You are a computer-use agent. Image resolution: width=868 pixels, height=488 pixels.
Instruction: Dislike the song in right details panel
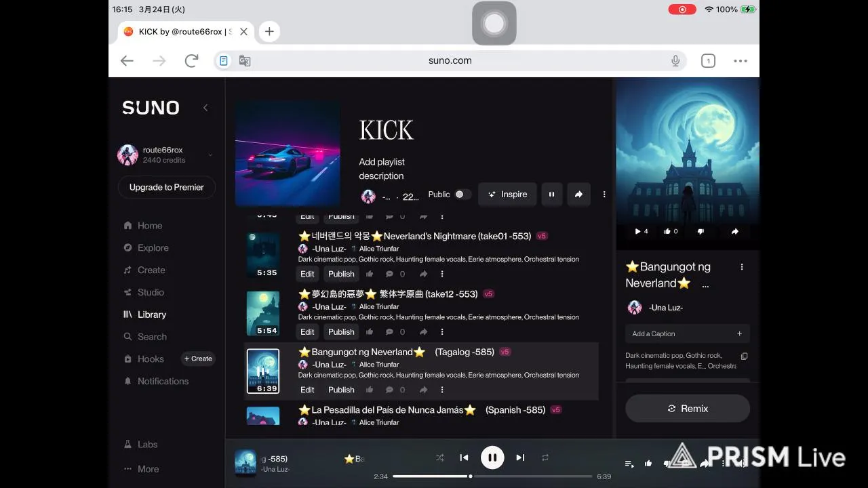(701, 231)
